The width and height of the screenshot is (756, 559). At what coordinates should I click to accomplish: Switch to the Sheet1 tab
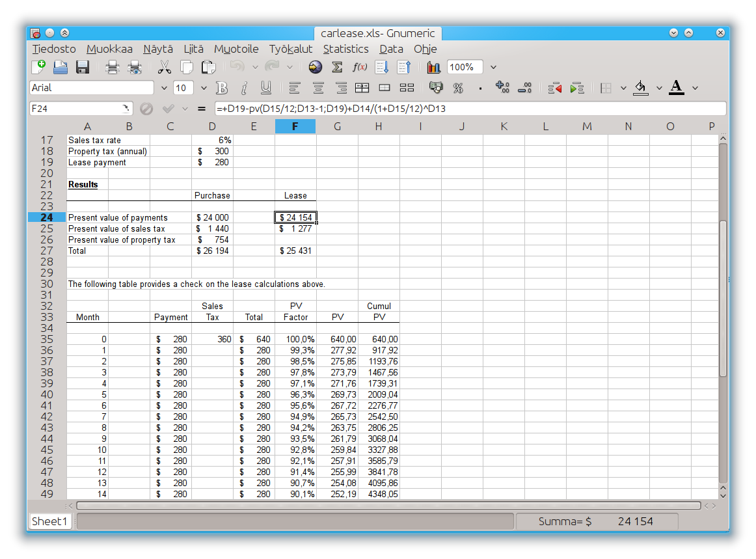(49, 521)
